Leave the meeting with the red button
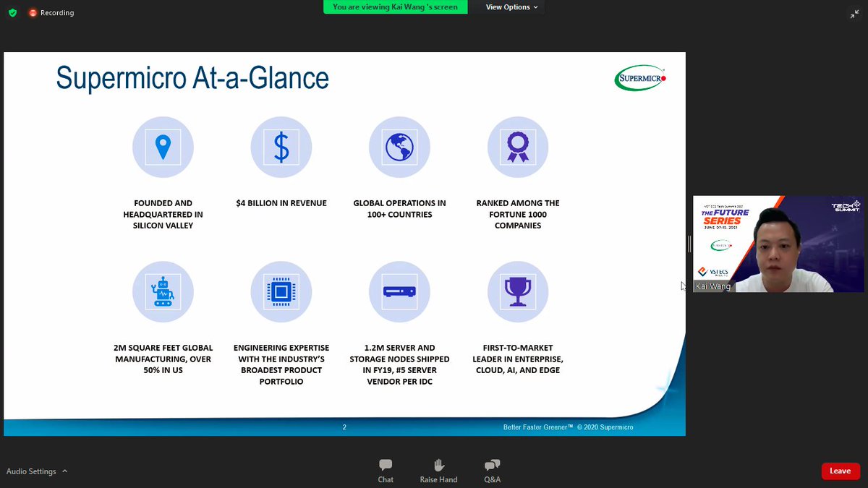868x488 pixels. (840, 471)
